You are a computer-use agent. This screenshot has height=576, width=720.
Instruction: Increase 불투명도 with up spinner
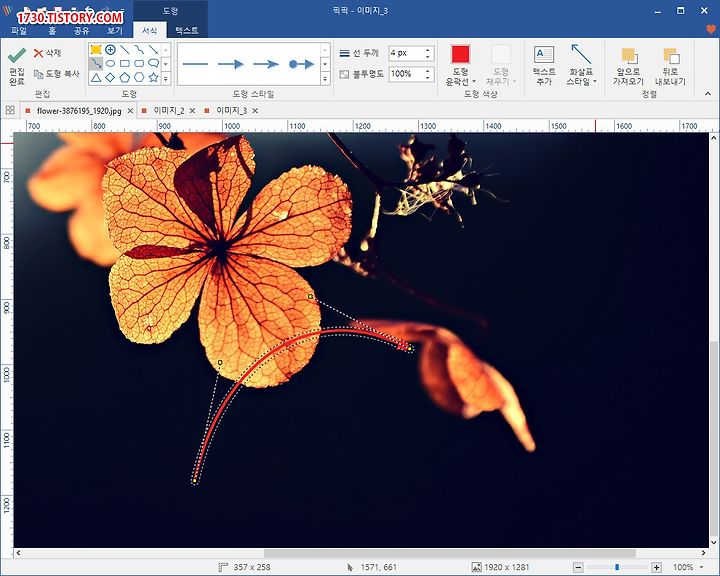click(x=428, y=71)
